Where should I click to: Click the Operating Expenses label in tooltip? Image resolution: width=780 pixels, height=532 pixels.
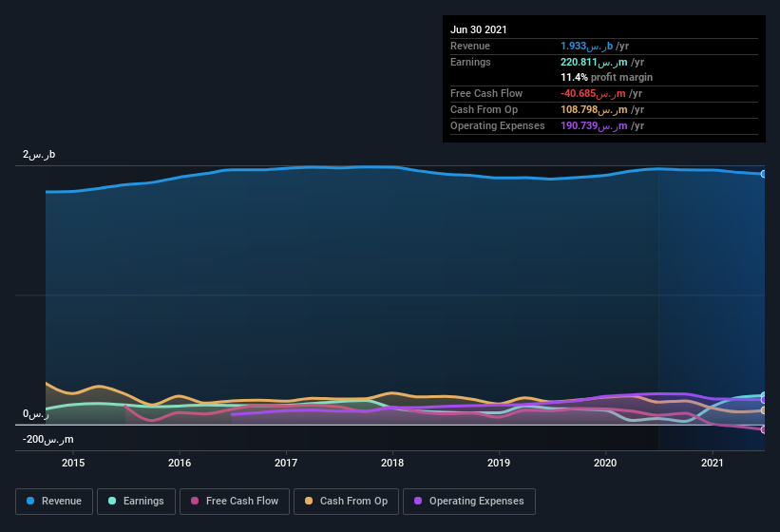498,125
